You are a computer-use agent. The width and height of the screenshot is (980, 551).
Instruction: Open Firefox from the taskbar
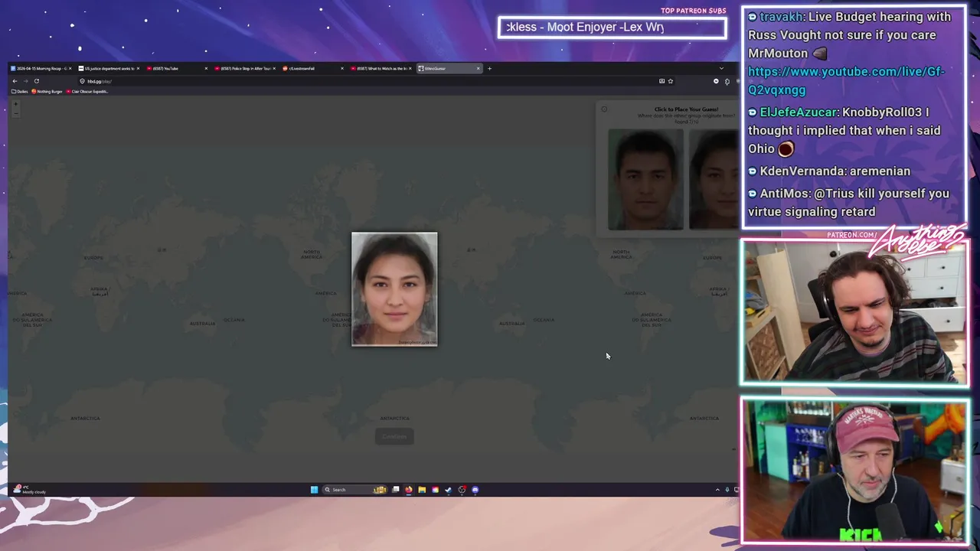tap(409, 490)
